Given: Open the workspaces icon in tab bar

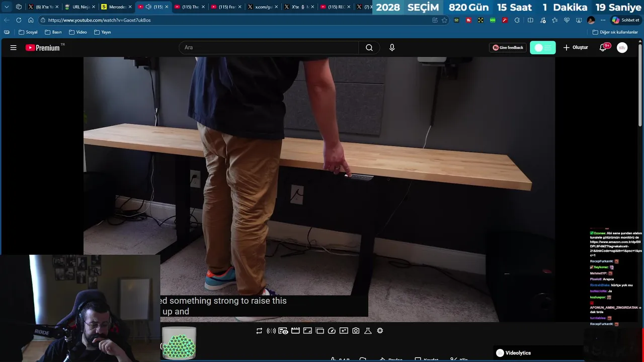Looking at the screenshot, I should (19, 7).
